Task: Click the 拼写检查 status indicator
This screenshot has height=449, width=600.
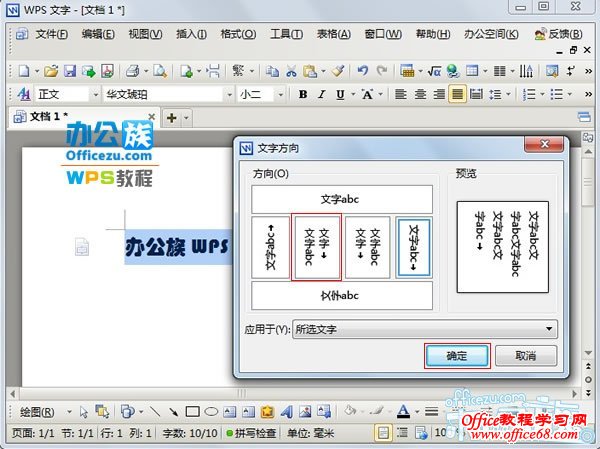Action: pyautogui.click(x=251, y=433)
